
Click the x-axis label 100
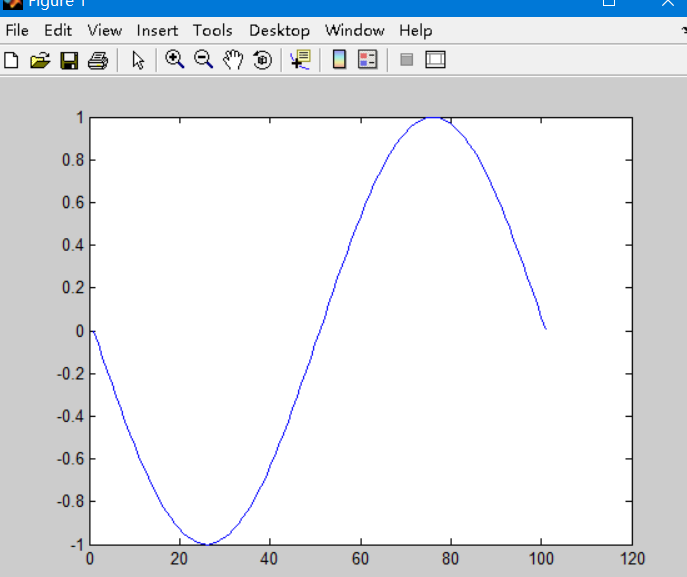pos(541,559)
